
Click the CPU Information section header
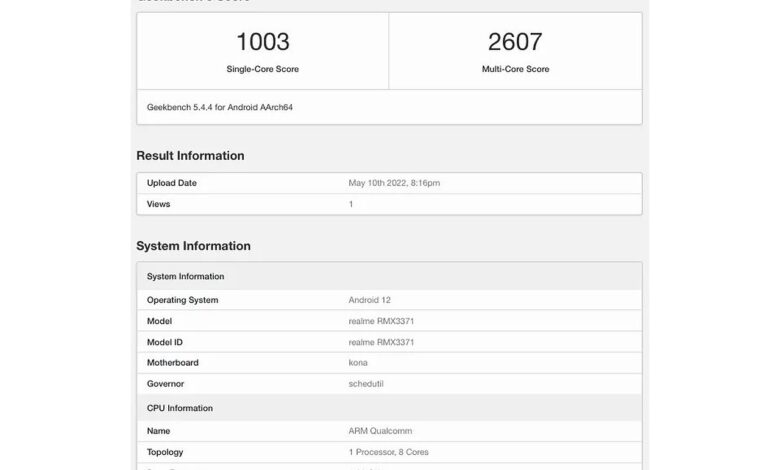(389, 408)
